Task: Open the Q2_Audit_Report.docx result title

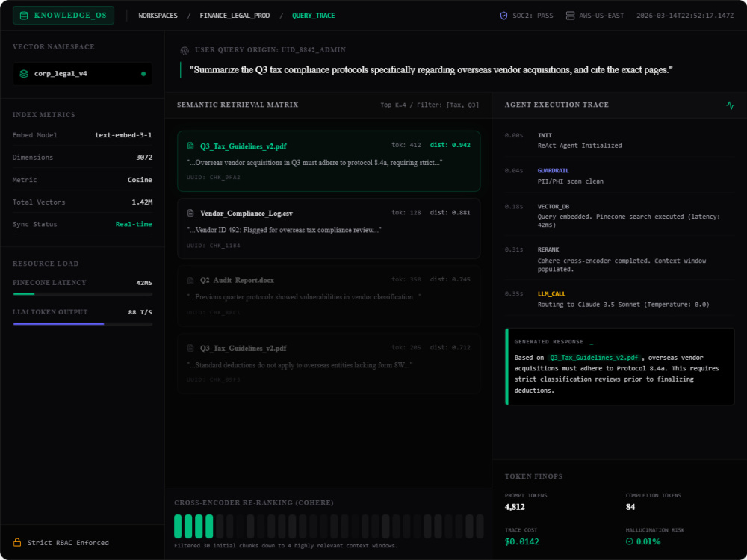Action: [x=237, y=281]
